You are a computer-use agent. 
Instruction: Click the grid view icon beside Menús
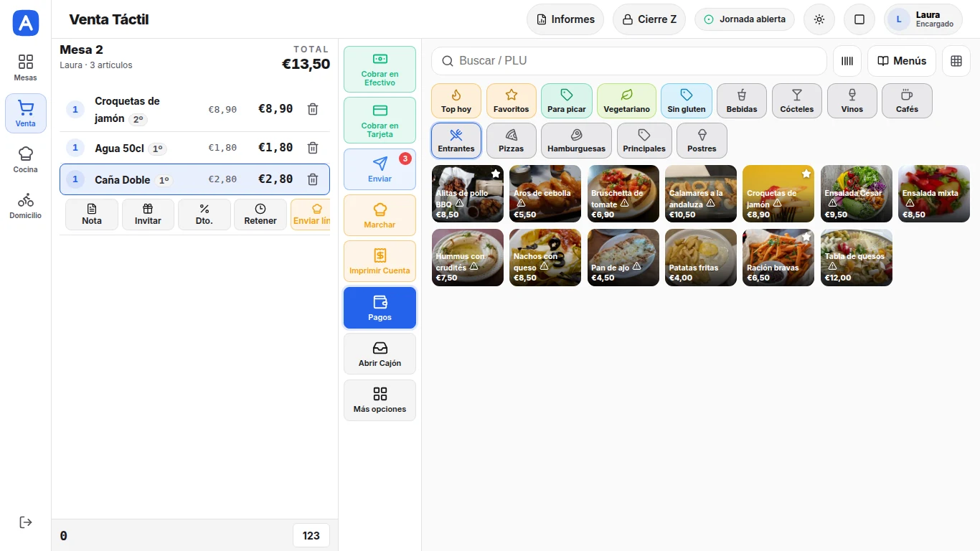(956, 61)
